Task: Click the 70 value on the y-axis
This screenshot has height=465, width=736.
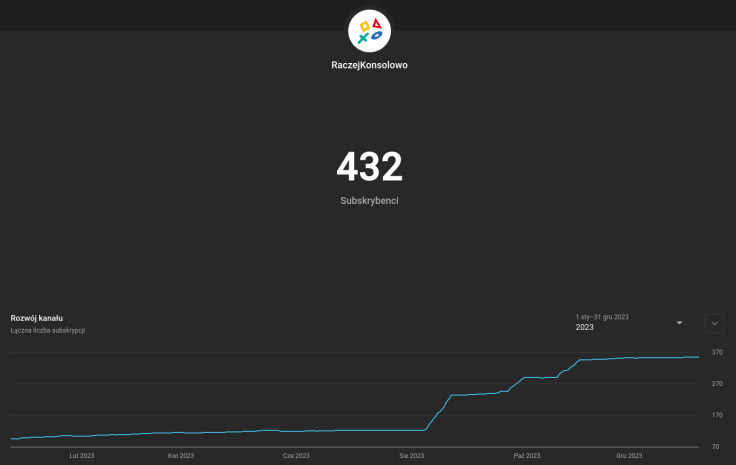Action: coord(717,446)
